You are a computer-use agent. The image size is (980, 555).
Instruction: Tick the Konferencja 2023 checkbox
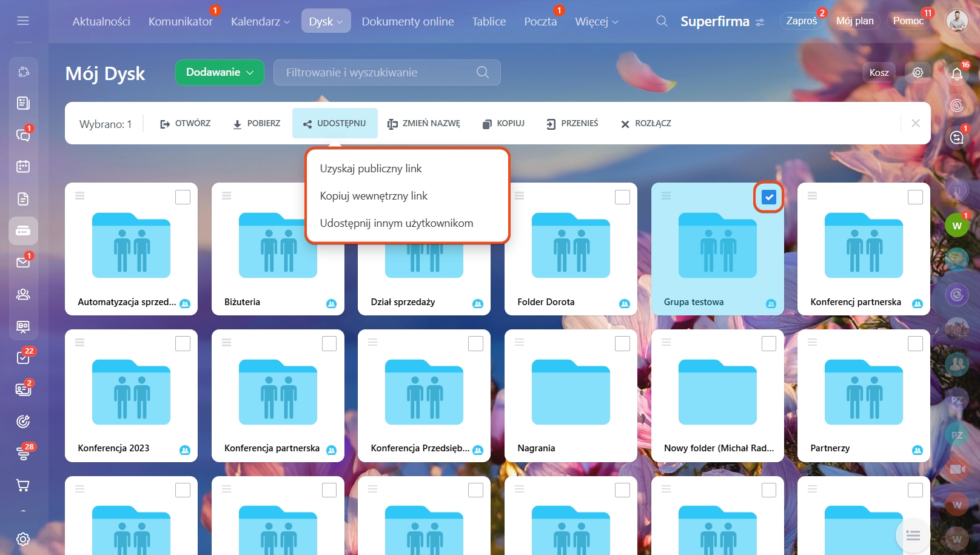183,343
